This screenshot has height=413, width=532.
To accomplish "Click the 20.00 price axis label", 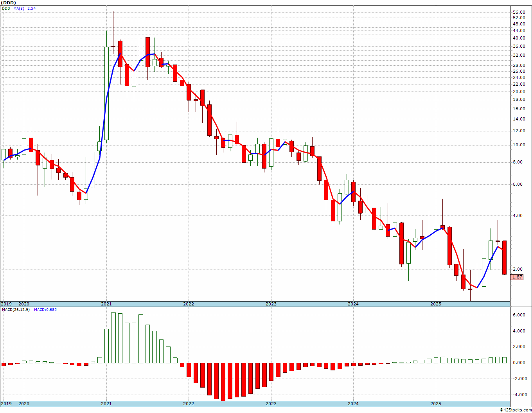I will tap(519, 92).
